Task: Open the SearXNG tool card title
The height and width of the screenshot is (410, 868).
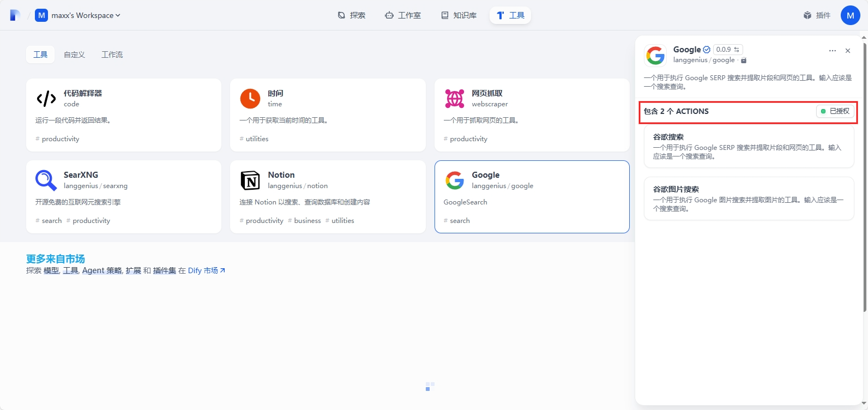Action: click(x=81, y=175)
